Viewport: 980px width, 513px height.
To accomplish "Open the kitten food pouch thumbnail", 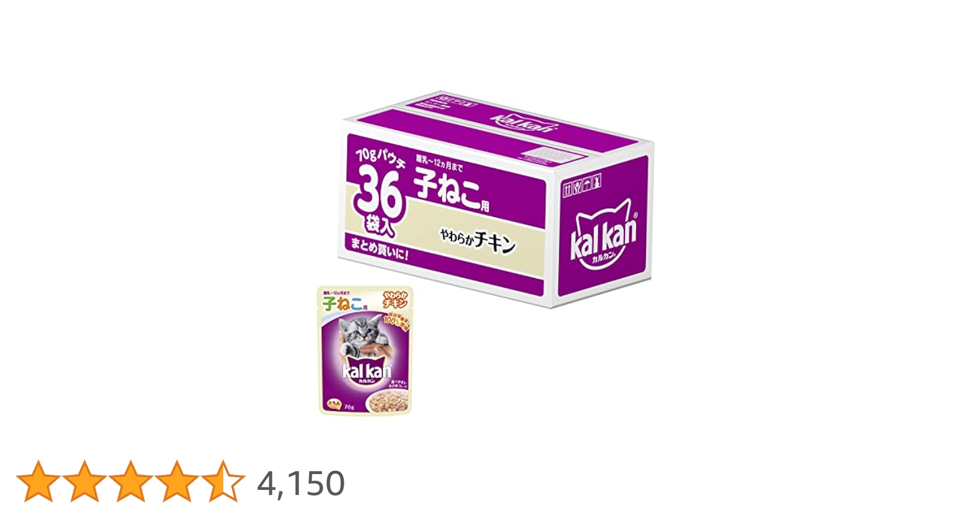I will click(x=365, y=350).
